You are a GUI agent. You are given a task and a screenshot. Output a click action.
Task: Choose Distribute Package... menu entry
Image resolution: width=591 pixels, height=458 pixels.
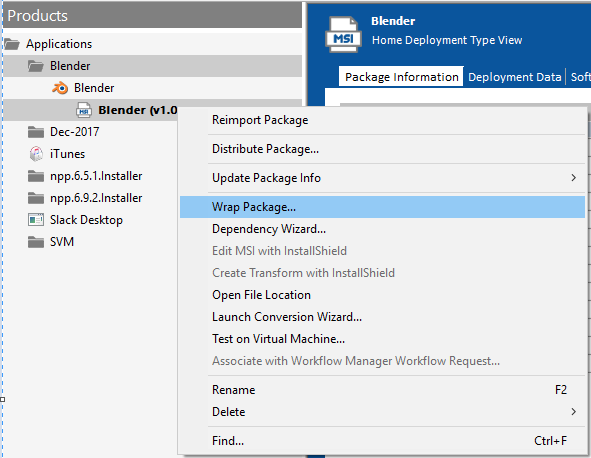coord(265,149)
